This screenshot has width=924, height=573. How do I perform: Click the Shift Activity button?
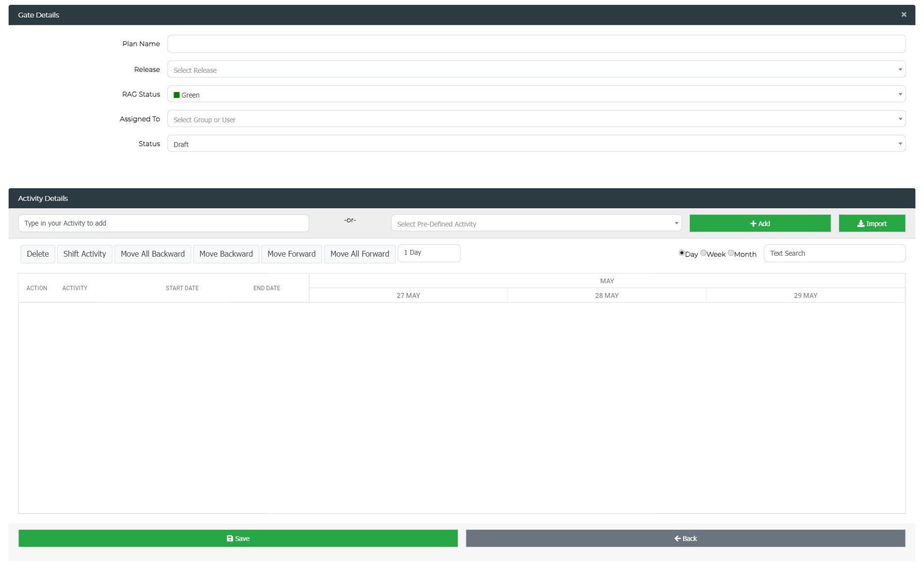click(84, 254)
